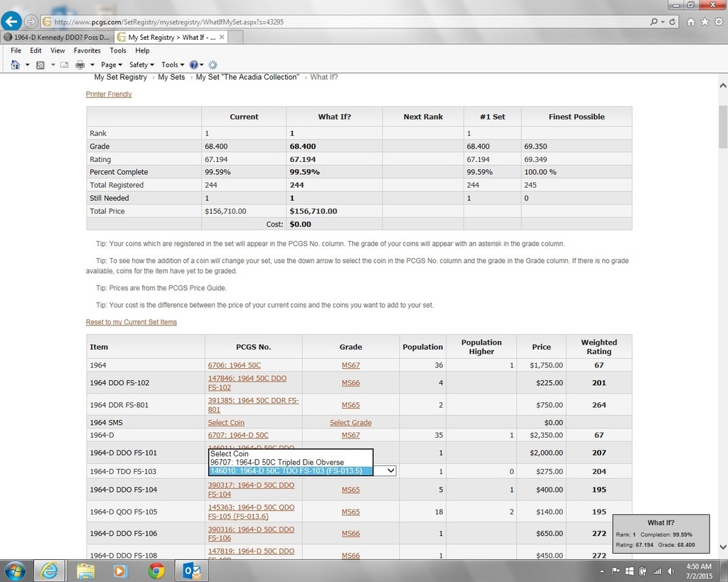Expand the Print icon dropdown arrow

point(92,65)
